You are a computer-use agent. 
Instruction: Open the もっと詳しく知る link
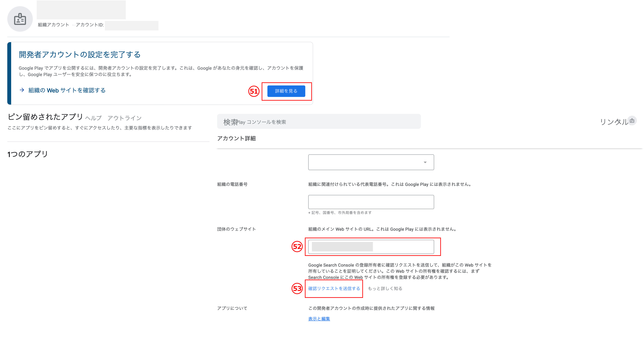[x=385, y=288]
